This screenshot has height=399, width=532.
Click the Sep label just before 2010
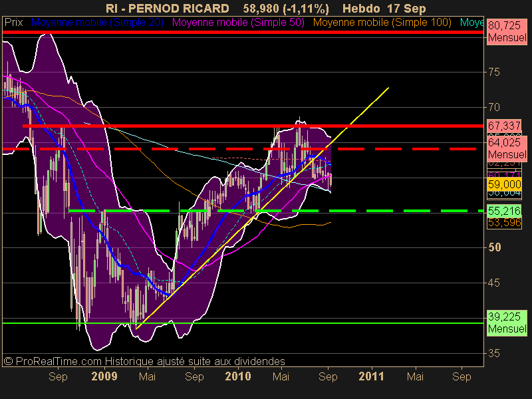[x=194, y=376]
